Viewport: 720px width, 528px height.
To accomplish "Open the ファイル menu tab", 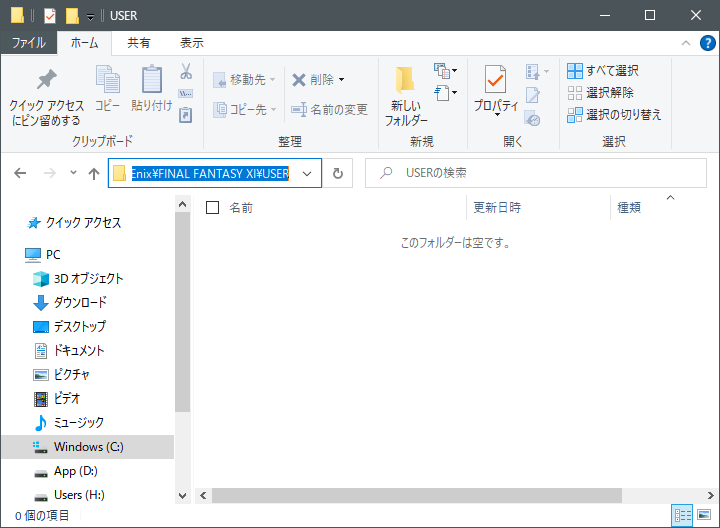I will [x=28, y=43].
